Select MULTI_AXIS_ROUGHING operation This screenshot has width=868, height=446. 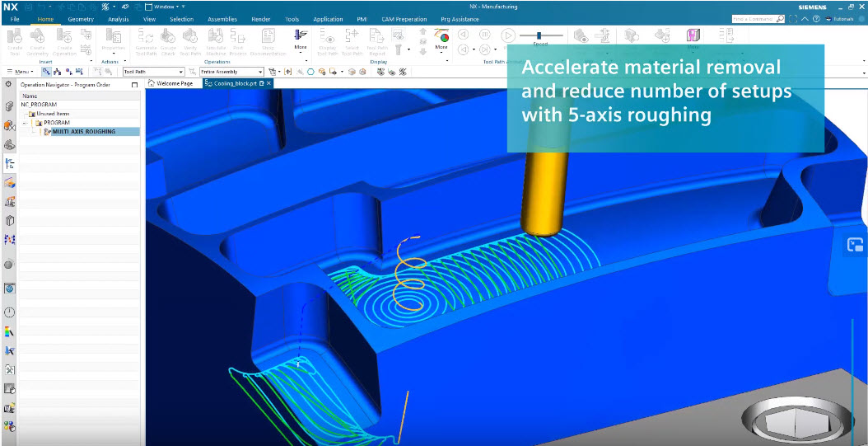click(84, 131)
